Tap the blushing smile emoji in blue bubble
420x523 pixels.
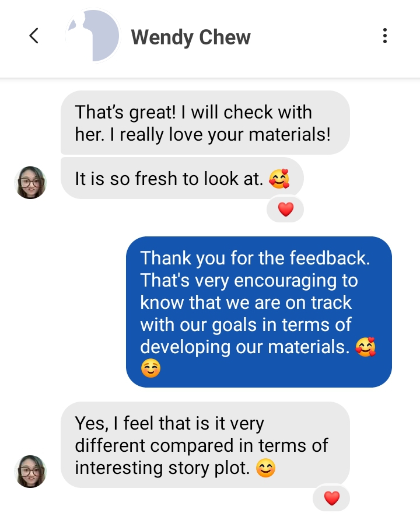pyautogui.click(x=150, y=369)
